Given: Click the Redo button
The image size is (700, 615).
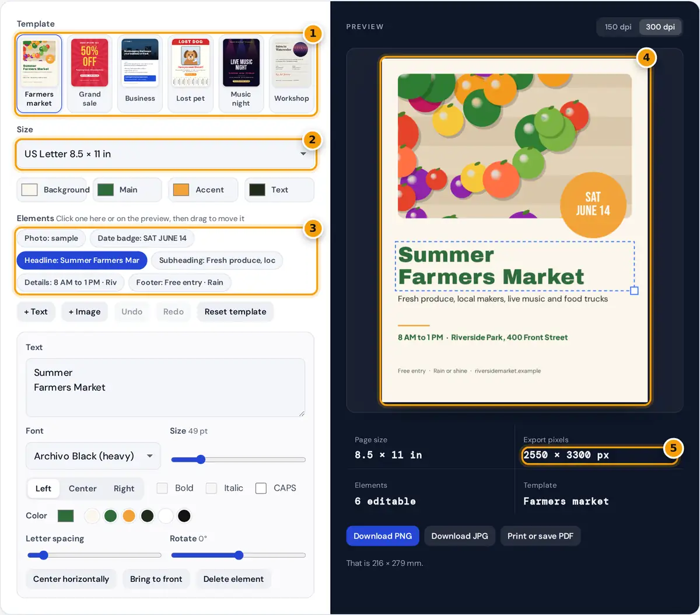Looking at the screenshot, I should 173,312.
